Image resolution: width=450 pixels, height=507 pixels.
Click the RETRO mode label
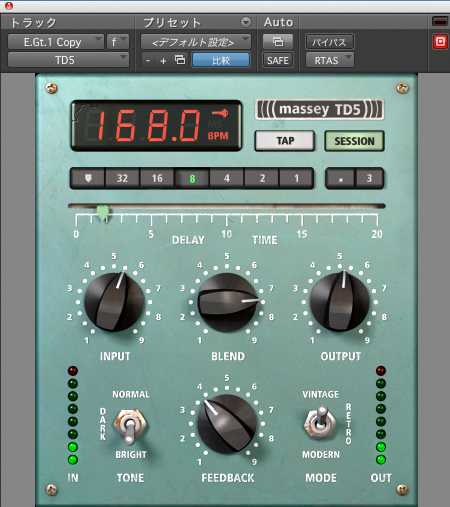click(x=348, y=424)
